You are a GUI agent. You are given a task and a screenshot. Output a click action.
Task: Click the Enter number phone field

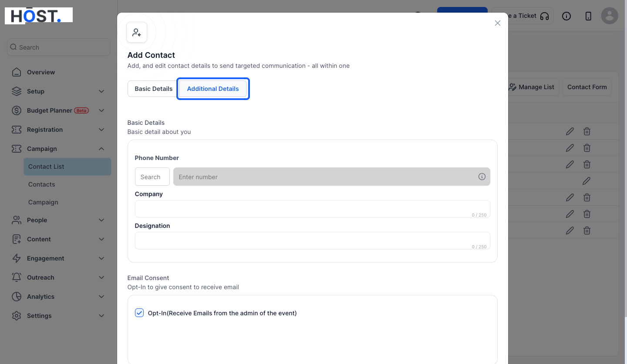click(332, 177)
